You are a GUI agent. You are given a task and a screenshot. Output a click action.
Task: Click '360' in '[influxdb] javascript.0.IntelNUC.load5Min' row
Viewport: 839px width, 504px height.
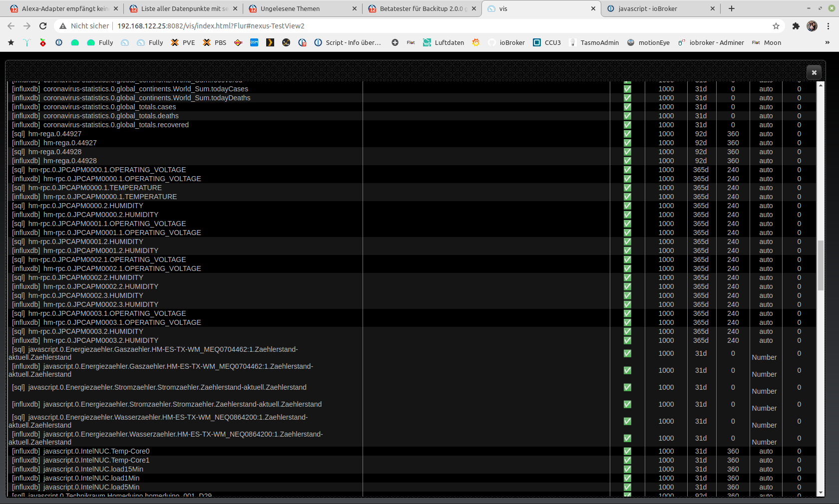coord(733,487)
